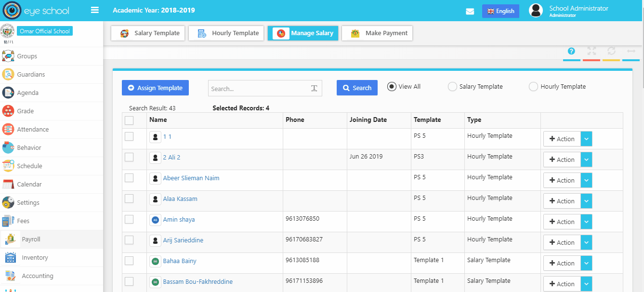This screenshot has height=292, width=644.
Task: Expand Action dropdown arrow for 2 Ali 2
Action: 586,159
